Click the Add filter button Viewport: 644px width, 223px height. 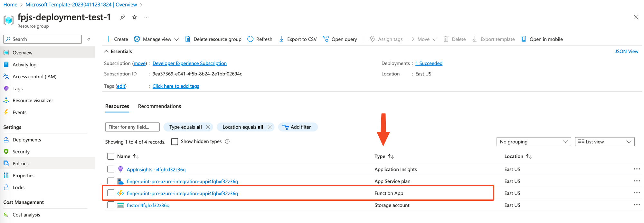[298, 127]
